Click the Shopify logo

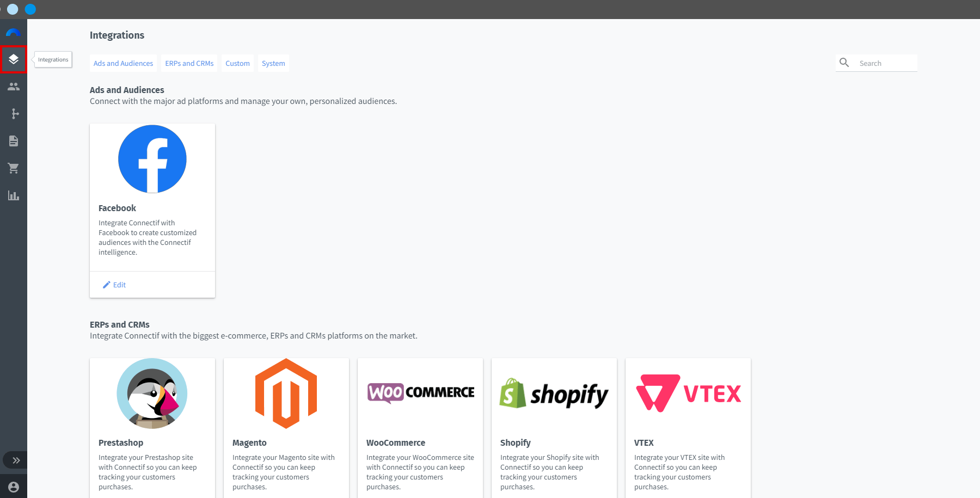tap(554, 394)
